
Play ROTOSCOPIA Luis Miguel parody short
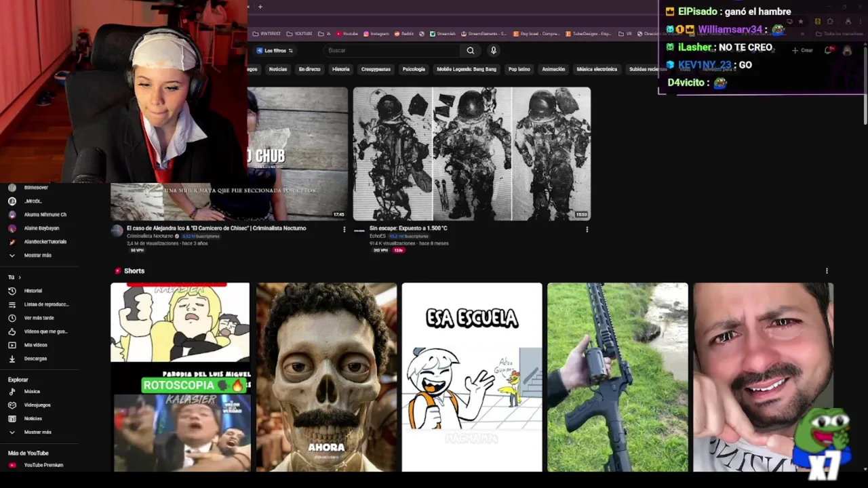(x=180, y=377)
